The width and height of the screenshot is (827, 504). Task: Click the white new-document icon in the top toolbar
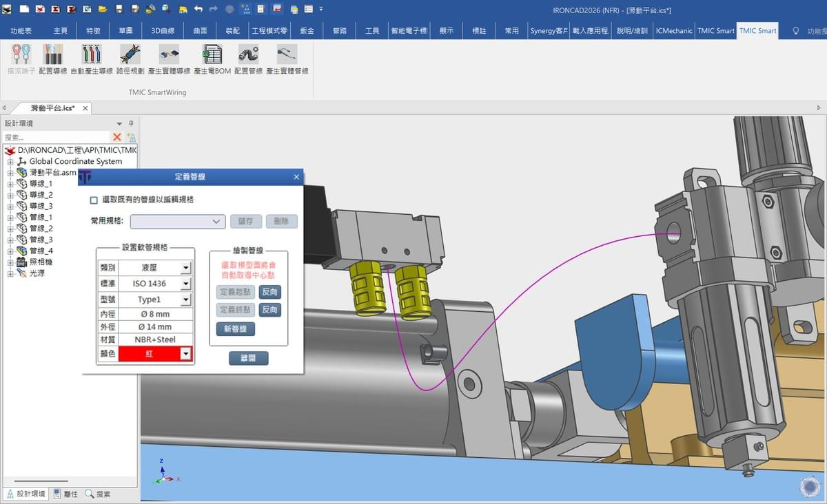[x=24, y=10]
